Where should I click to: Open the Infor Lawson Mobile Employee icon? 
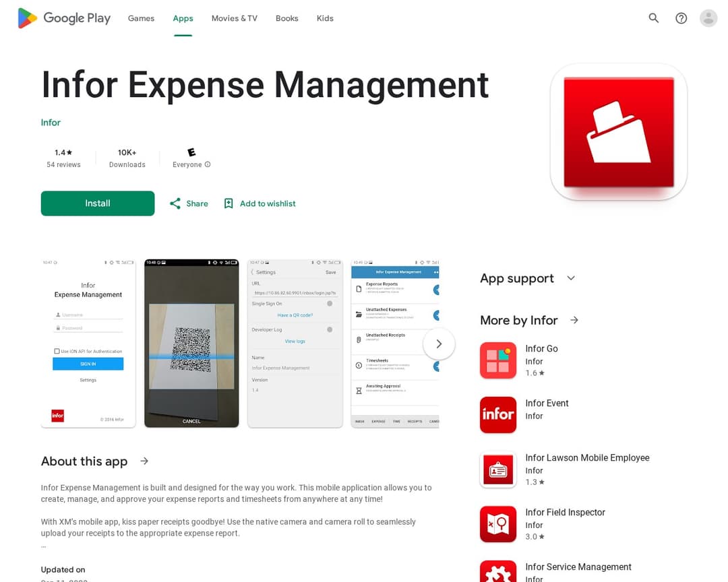[498, 470]
